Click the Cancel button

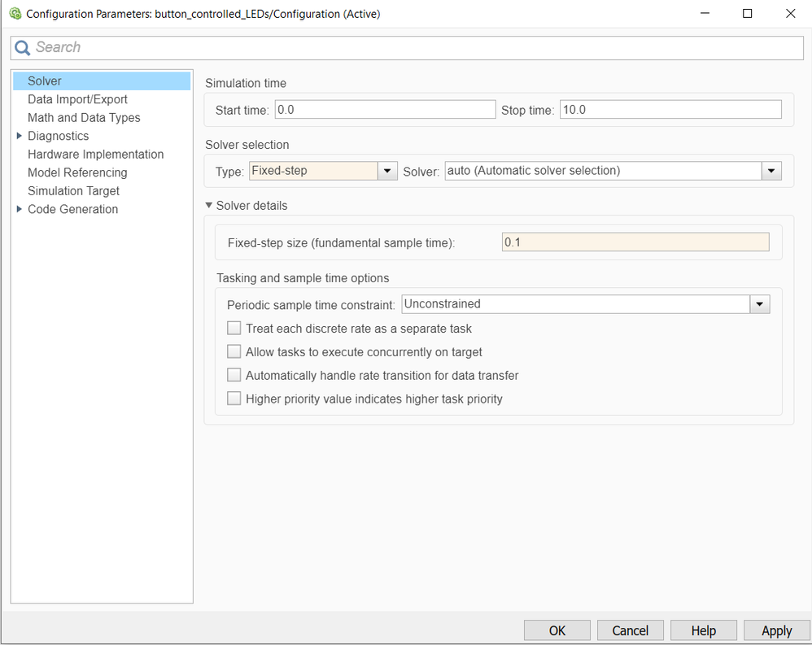[x=631, y=630]
